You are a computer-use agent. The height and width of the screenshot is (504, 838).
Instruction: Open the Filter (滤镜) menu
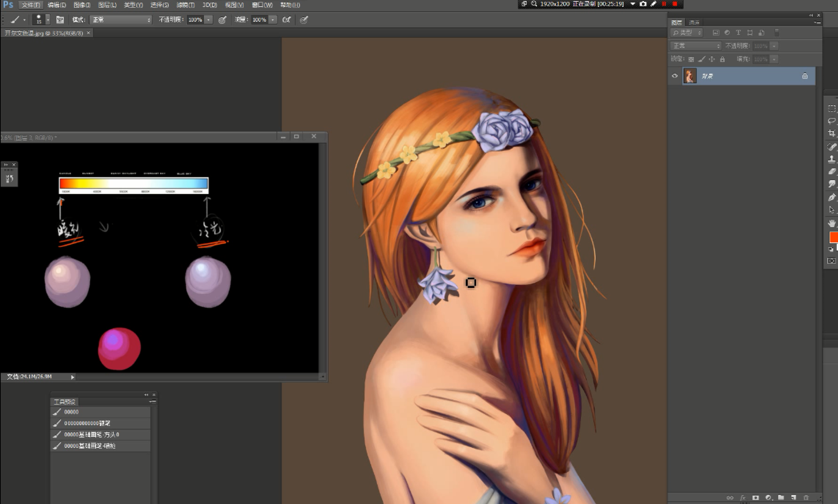pos(185,5)
